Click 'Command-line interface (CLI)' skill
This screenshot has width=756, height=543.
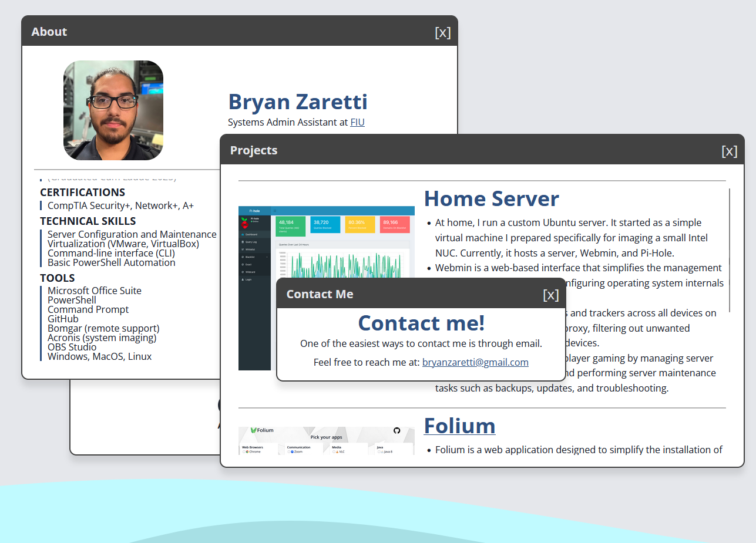pyautogui.click(x=111, y=253)
